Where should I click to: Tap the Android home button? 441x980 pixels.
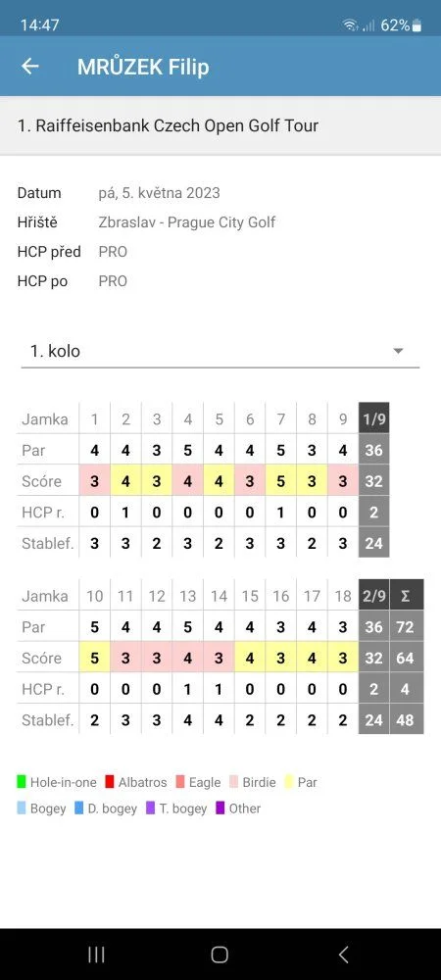click(220, 955)
